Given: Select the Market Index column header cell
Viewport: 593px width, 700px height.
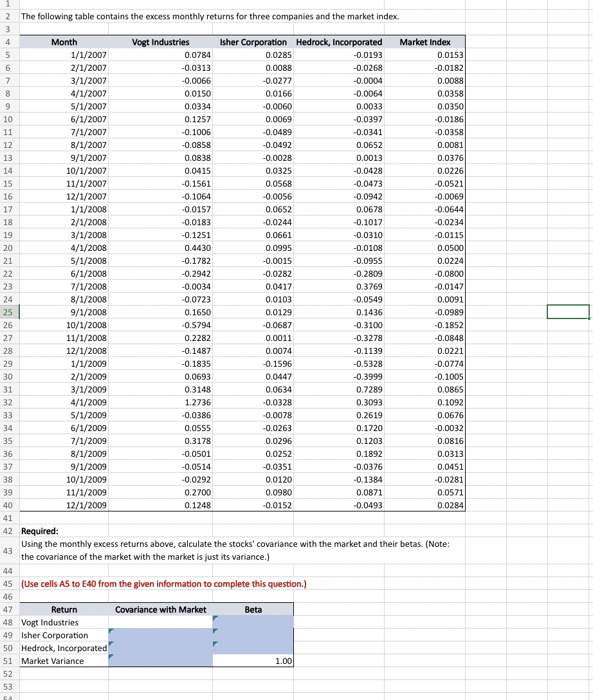Looking at the screenshot, I should pos(424,42).
